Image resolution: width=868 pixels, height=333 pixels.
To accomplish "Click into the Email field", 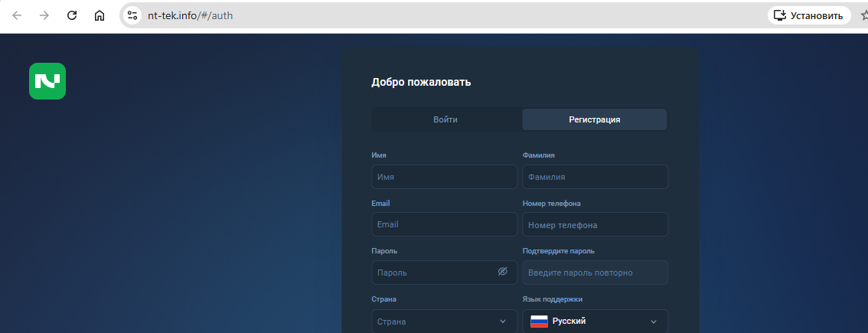I will point(445,225).
